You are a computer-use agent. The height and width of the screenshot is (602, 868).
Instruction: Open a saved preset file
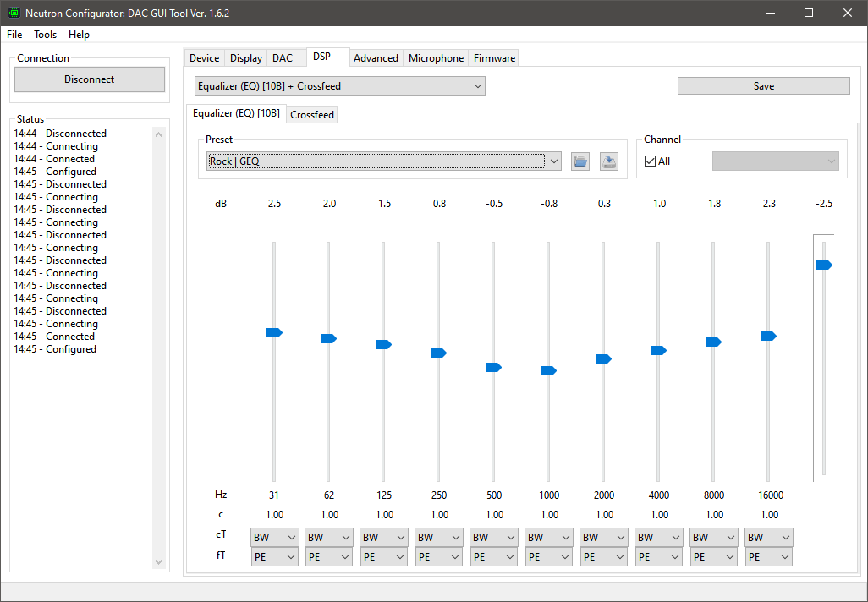pos(580,161)
